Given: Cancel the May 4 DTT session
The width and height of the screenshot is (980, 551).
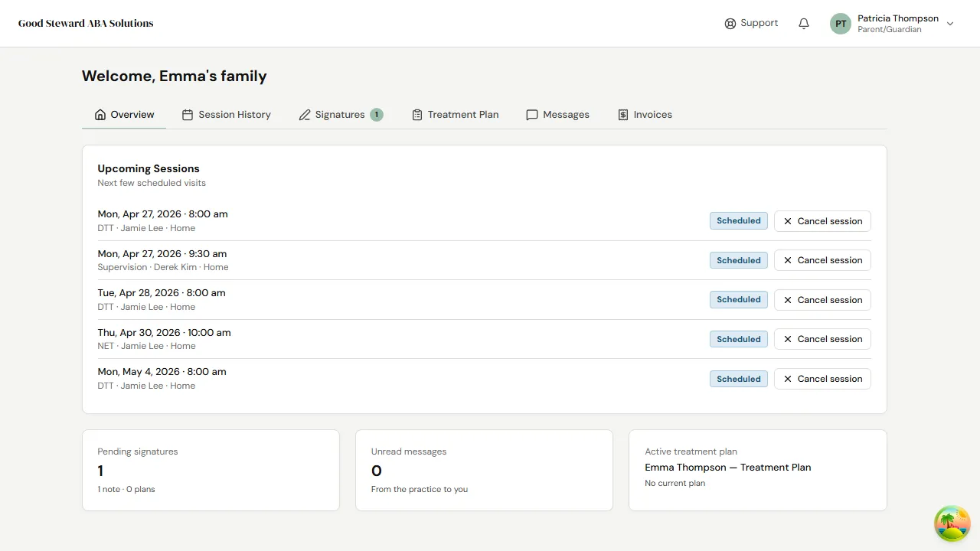Looking at the screenshot, I should 788,379.
